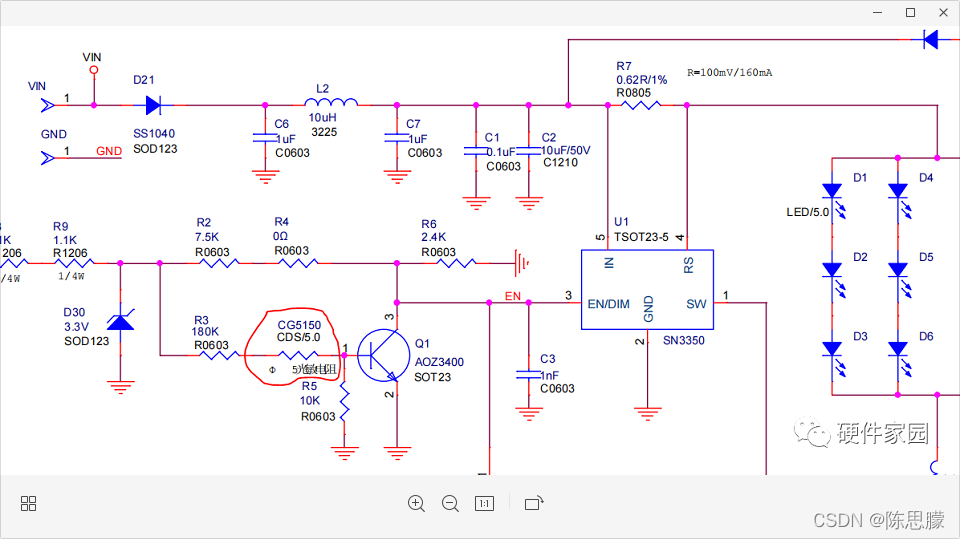Screen dimensions: 960x539
Task: Click the LED/5.0 label
Action: click(808, 212)
